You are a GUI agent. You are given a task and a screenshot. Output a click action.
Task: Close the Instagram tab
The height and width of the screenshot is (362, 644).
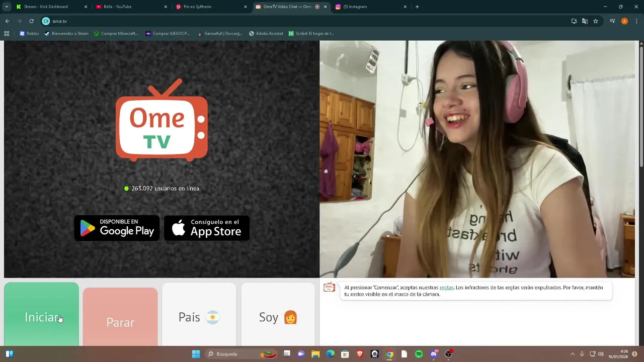(x=405, y=7)
